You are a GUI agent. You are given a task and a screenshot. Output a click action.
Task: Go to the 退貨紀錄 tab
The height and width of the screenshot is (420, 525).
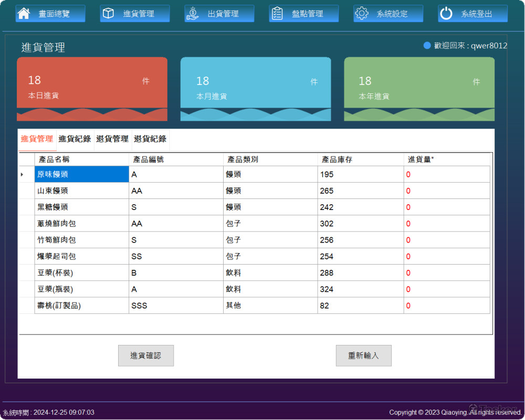click(150, 139)
